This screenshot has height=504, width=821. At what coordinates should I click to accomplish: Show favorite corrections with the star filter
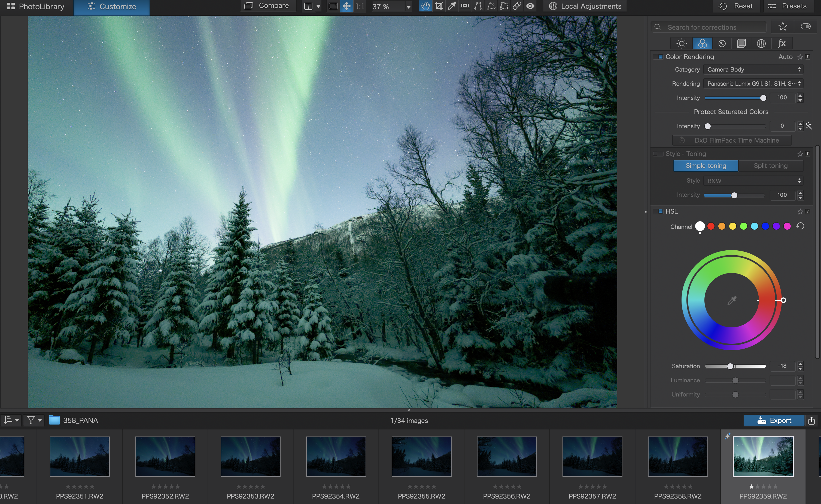(x=783, y=26)
